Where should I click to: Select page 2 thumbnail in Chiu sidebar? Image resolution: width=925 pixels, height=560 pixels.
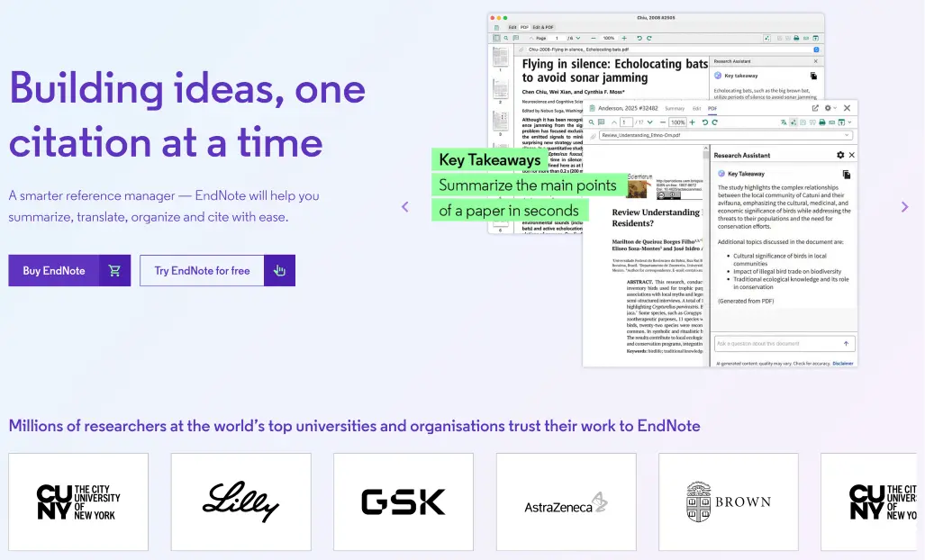pyautogui.click(x=500, y=88)
